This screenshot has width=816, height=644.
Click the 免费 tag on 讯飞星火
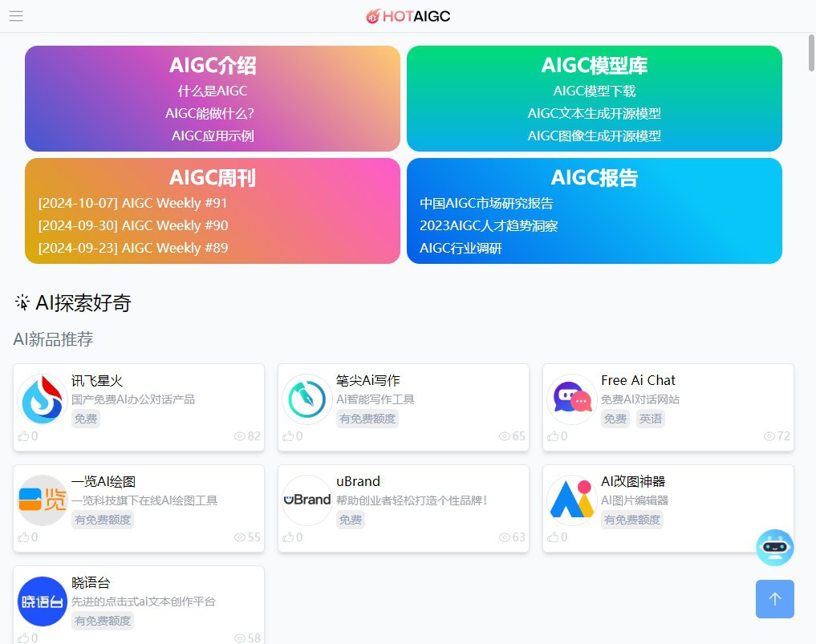(86, 419)
